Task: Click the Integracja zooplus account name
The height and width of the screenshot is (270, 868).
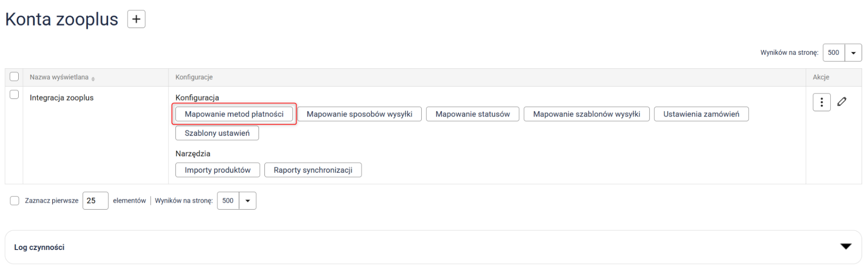Action: tap(62, 98)
